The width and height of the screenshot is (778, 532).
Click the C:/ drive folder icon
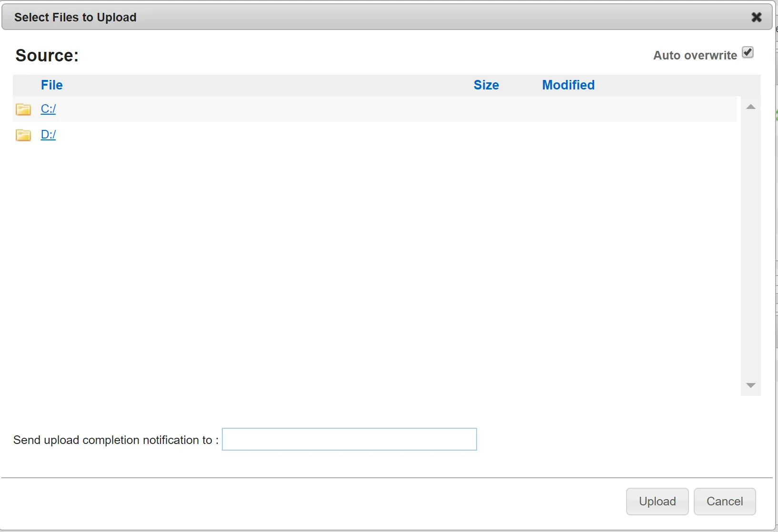click(x=23, y=109)
